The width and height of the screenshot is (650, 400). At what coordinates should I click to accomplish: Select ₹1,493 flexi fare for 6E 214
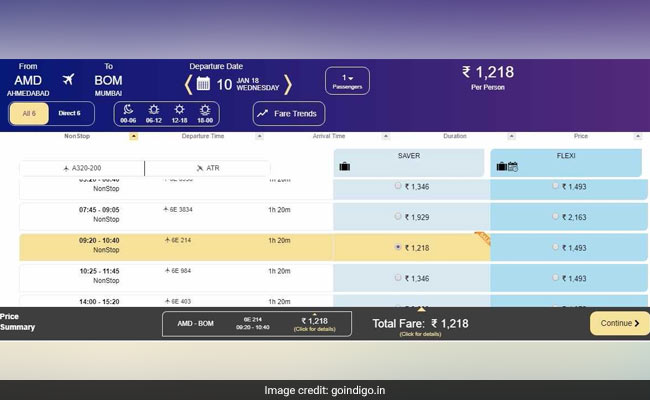555,247
